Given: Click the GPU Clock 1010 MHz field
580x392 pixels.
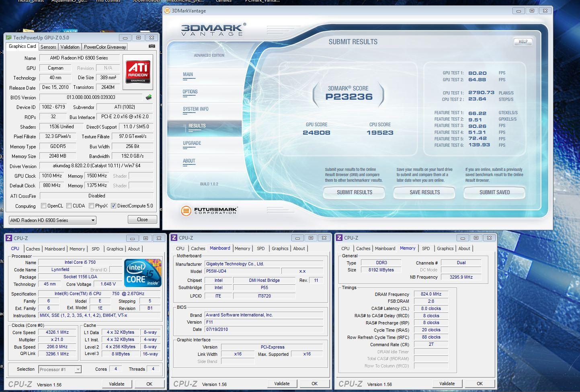Looking at the screenshot, I should [52, 176].
